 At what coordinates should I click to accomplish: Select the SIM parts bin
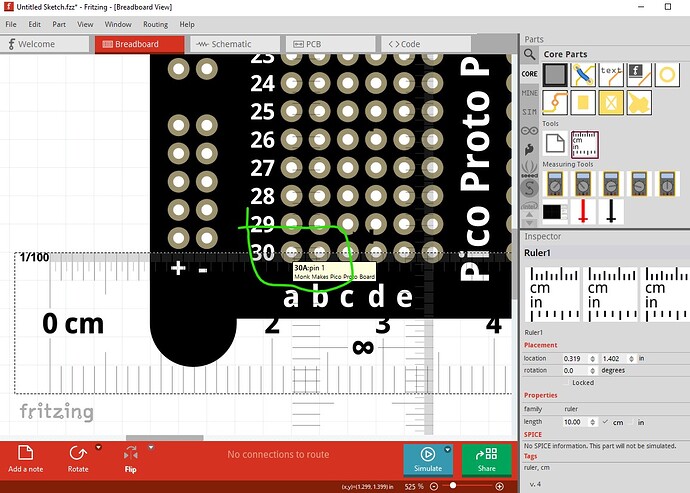point(529,112)
